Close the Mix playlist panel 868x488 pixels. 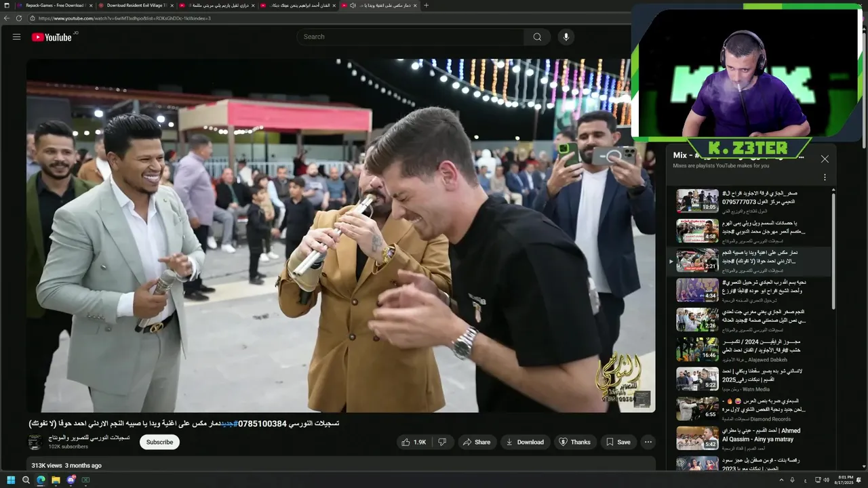tap(825, 159)
